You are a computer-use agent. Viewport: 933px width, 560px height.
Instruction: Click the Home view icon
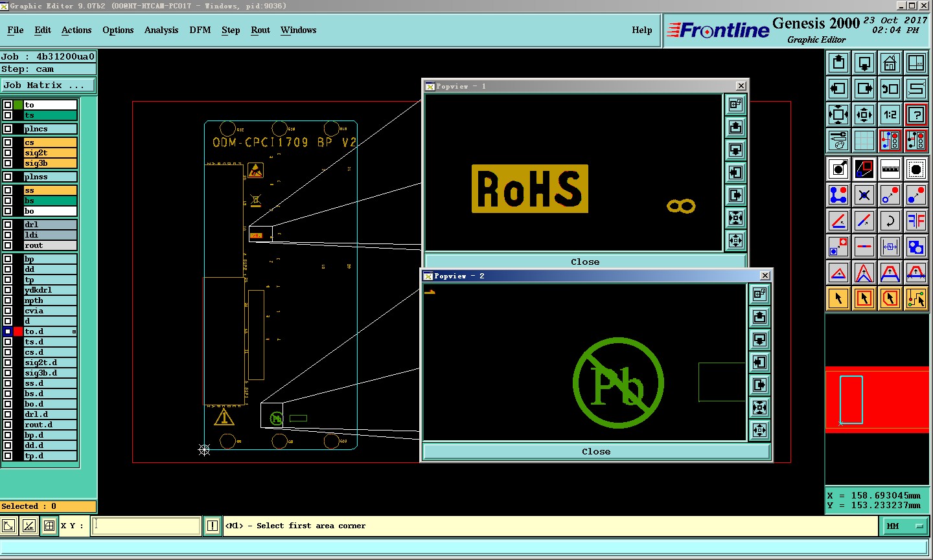[890, 63]
